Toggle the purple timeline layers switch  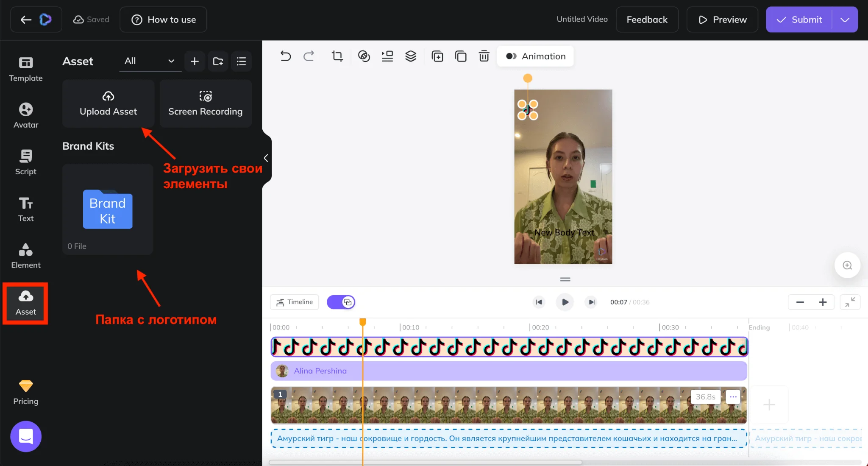point(341,302)
